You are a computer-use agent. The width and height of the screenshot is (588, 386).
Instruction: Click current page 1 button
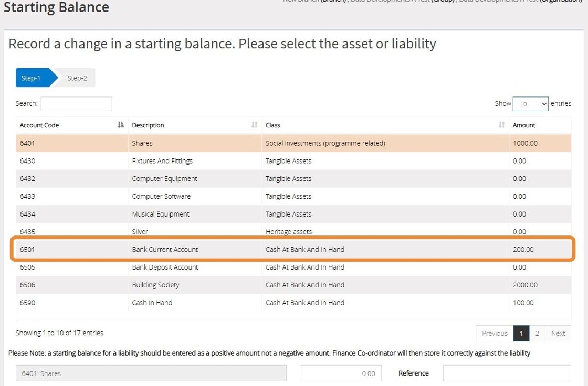click(x=521, y=333)
